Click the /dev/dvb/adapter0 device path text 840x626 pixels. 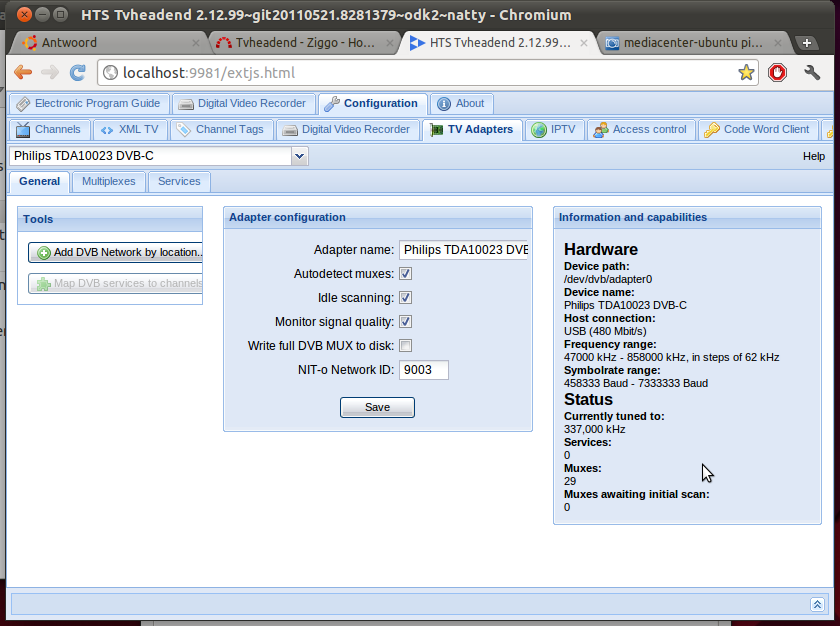pyautogui.click(x=608, y=279)
